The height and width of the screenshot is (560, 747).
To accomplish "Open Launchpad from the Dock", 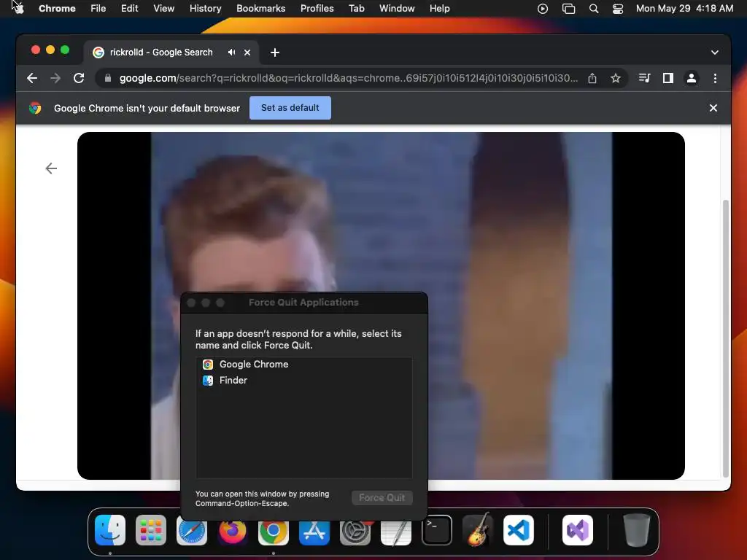I will [x=151, y=530].
